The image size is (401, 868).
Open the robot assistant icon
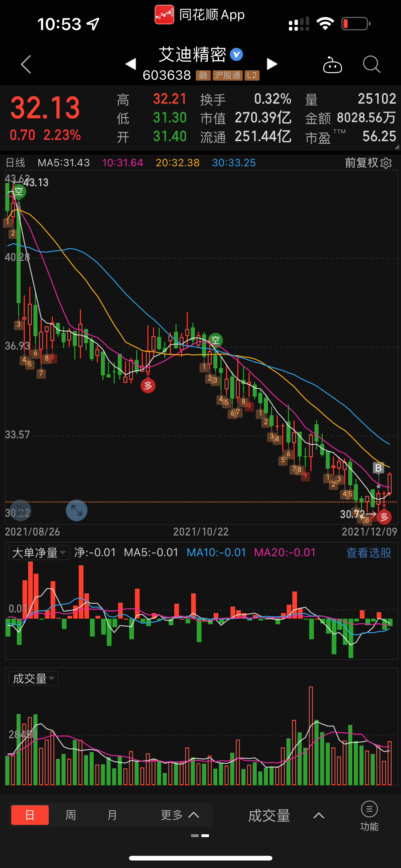tap(332, 65)
